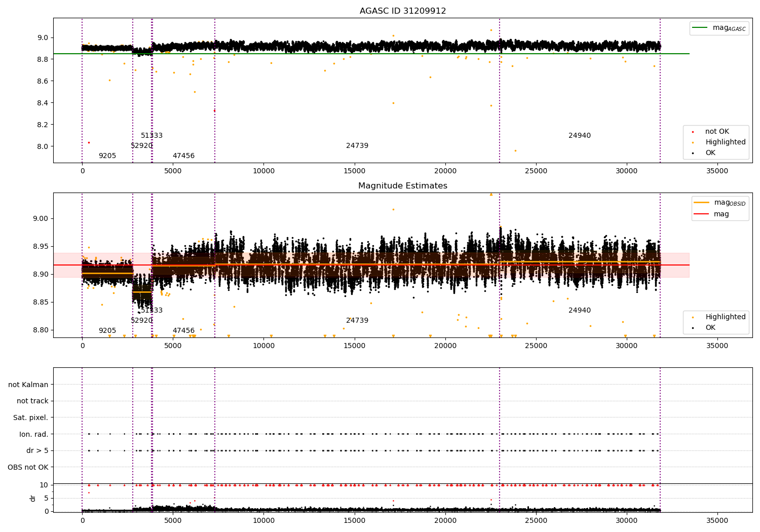Click OBSID label 52920 in top plot
The height and width of the screenshot is (532, 760).
point(142,145)
